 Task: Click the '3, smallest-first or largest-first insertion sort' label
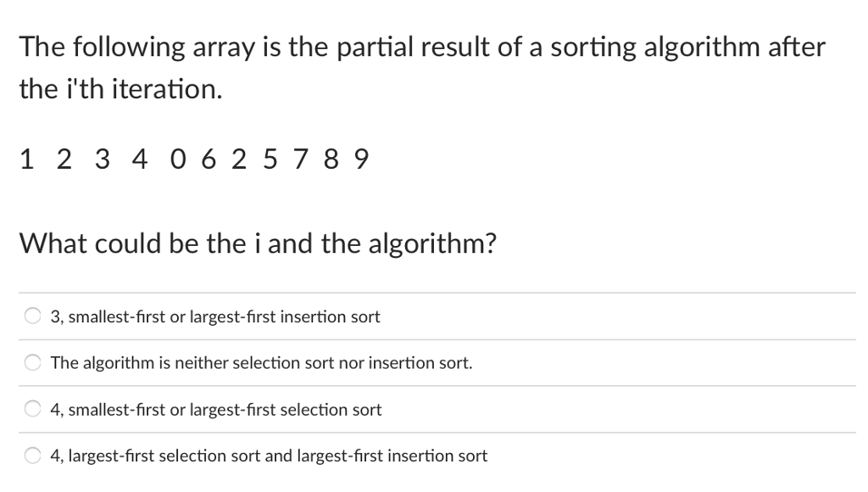215,316
